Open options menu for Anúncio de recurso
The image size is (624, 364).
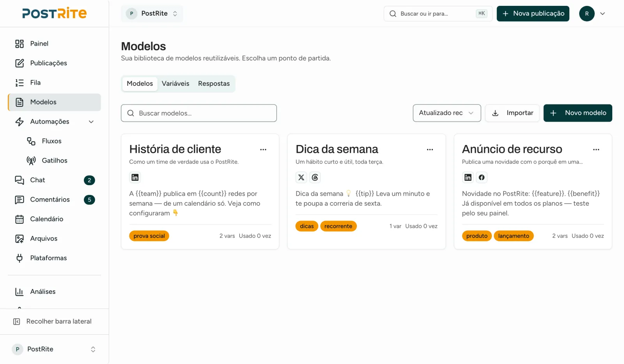tap(596, 150)
